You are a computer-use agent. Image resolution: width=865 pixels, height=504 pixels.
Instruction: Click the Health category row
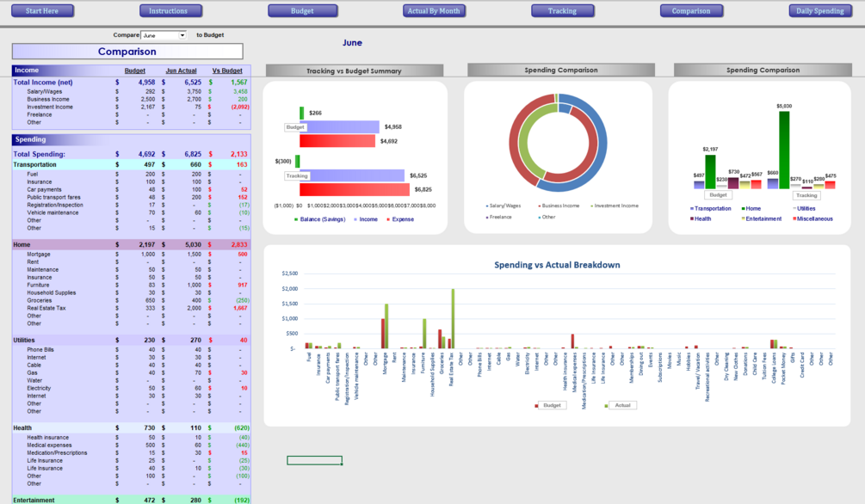point(132,428)
